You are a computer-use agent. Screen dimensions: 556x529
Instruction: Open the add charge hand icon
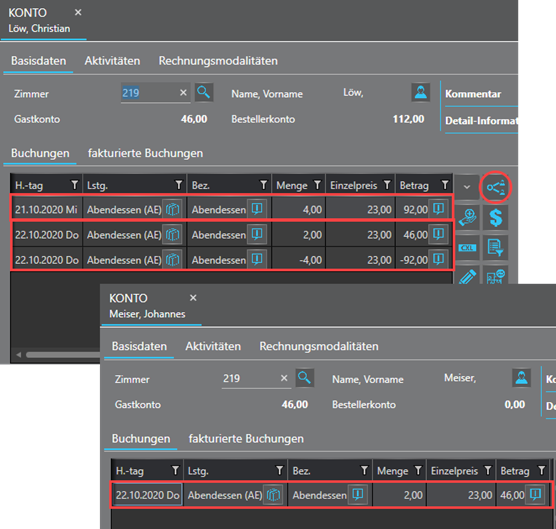(x=467, y=217)
